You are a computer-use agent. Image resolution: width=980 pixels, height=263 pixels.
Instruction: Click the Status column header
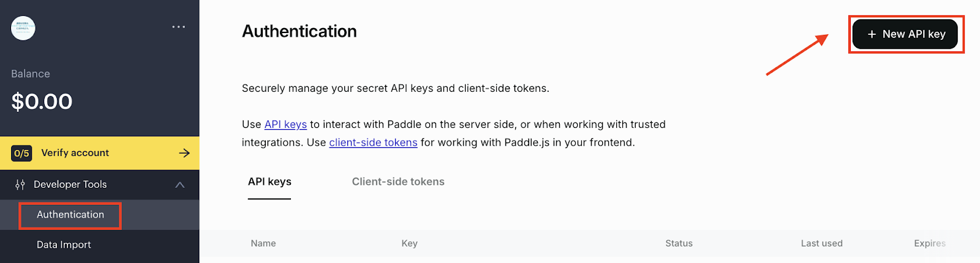679,243
